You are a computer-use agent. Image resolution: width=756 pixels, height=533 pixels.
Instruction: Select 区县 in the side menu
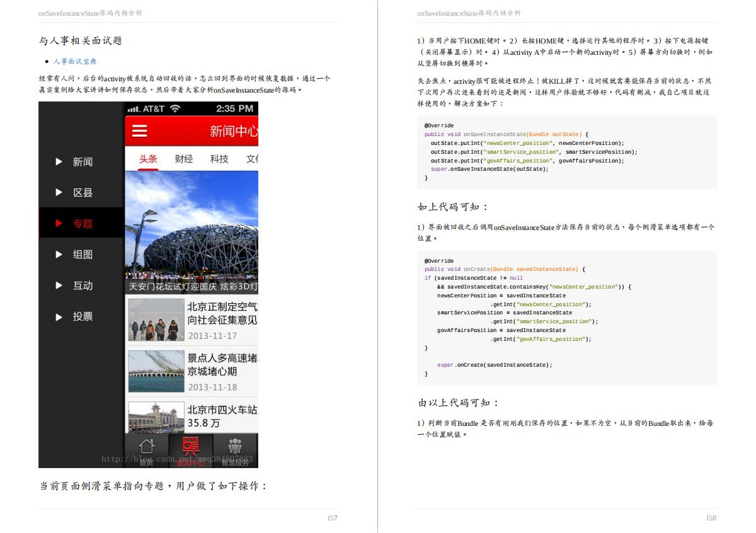(x=82, y=193)
